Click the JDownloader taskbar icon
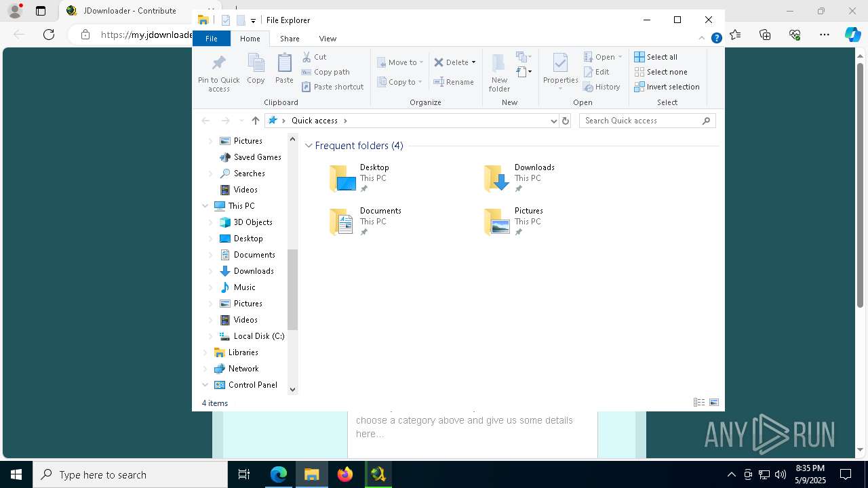The height and width of the screenshot is (488, 868). click(x=378, y=474)
